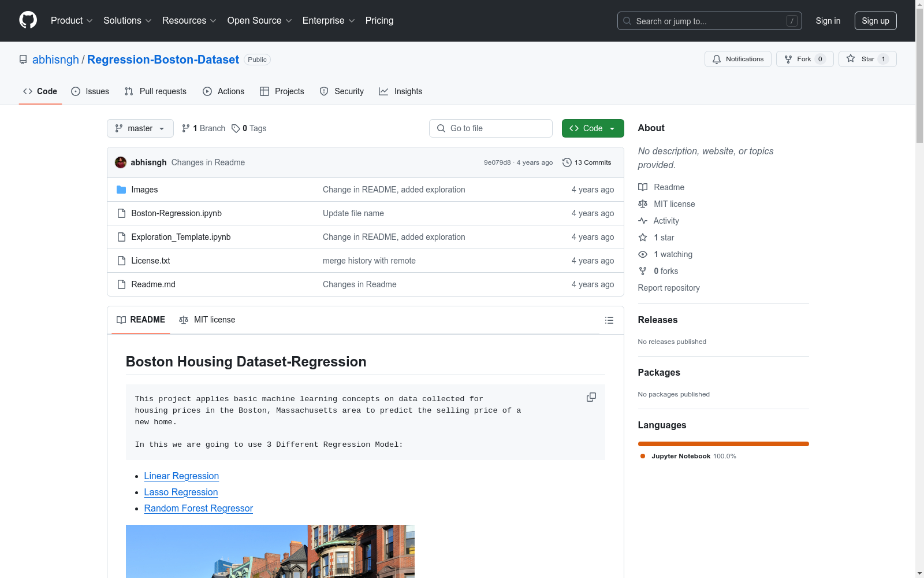Viewport: 924px width, 578px height.
Task: Click the repository book icon beside abhisngh
Action: (x=23, y=60)
